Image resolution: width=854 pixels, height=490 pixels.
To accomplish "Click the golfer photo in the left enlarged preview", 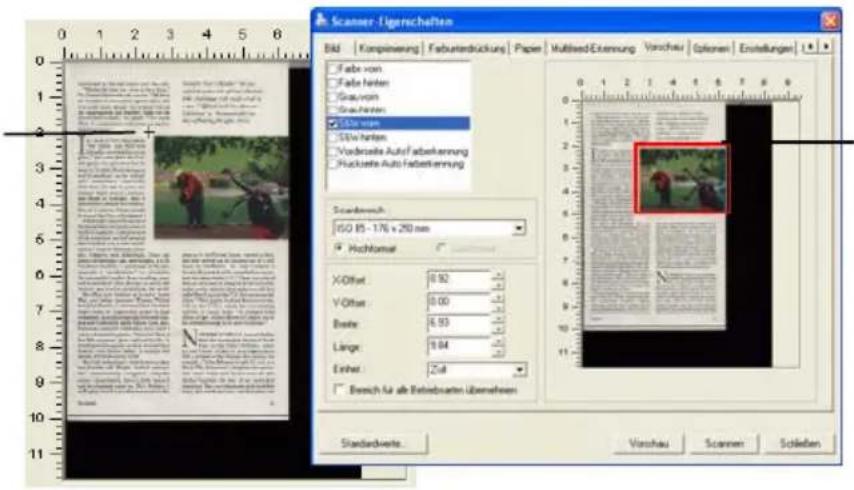I will pos(221,188).
